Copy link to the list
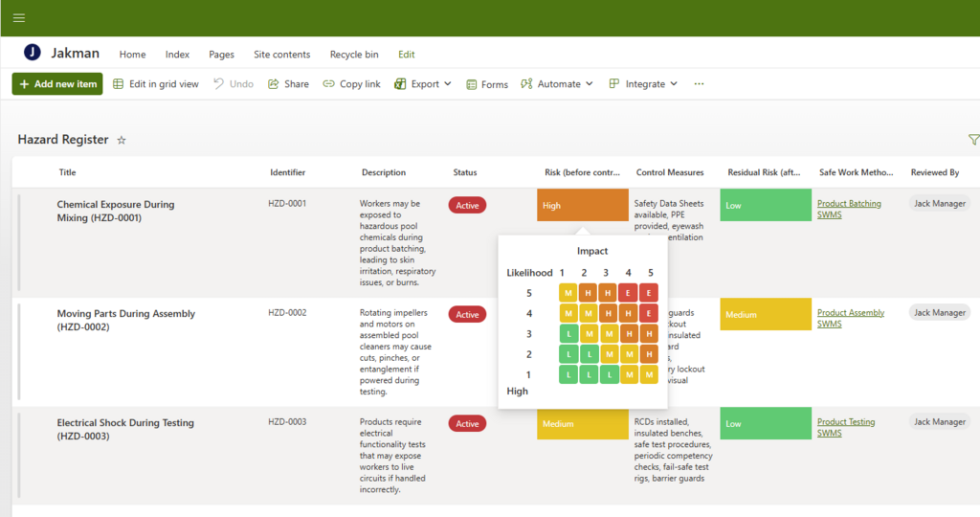The width and height of the screenshot is (980, 517). 351,84
